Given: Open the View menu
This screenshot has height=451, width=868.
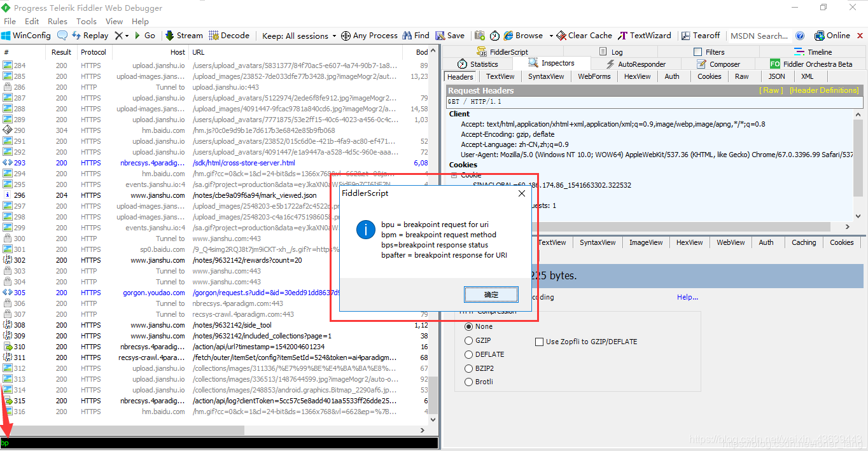Looking at the screenshot, I should click(115, 21).
